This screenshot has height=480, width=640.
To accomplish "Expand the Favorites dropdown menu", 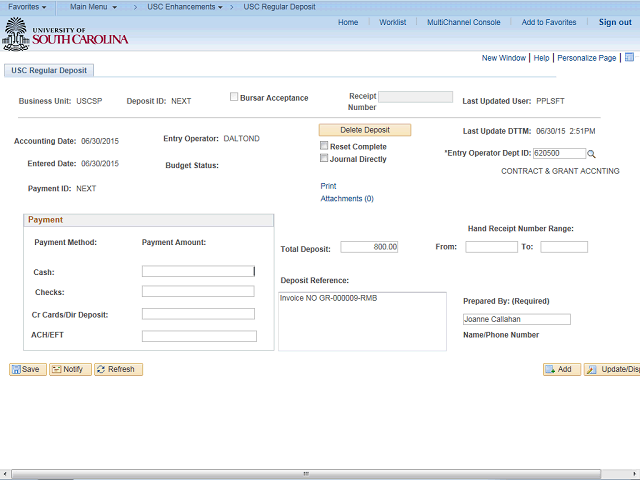I will coord(27,7).
